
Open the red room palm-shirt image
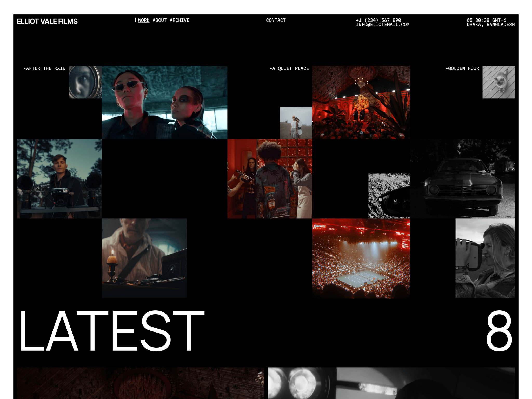click(x=270, y=179)
